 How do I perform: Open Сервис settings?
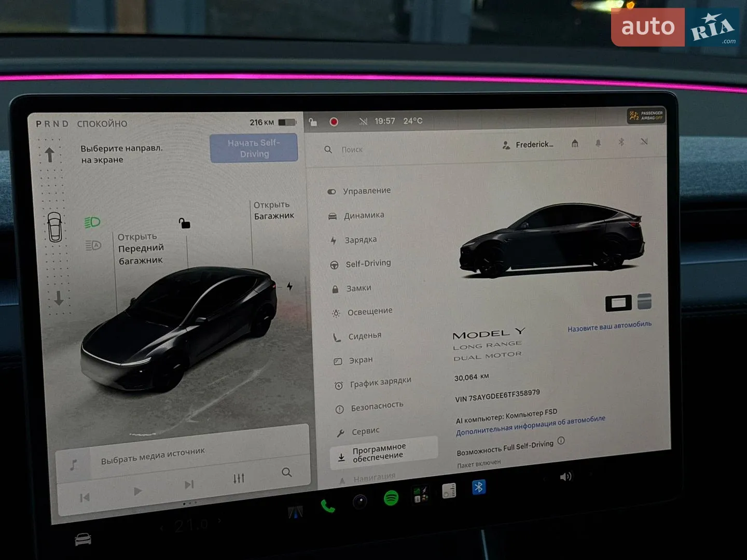click(358, 431)
